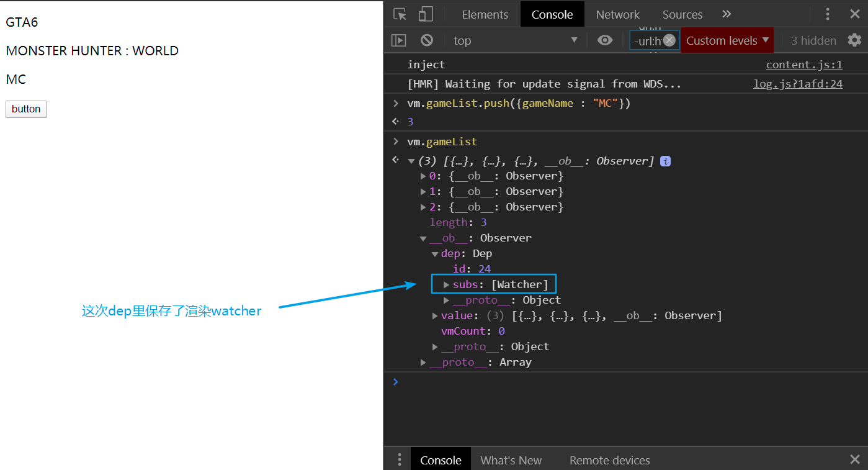Click the 'inject' log message
Image resolution: width=868 pixels, height=470 pixels.
click(426, 65)
